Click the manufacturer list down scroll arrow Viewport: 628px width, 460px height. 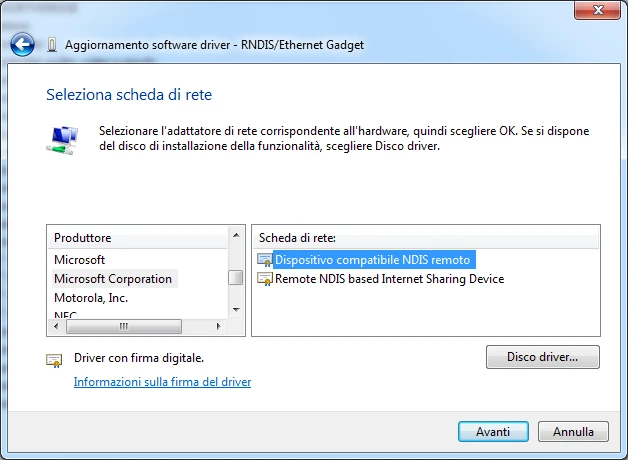[x=236, y=309]
